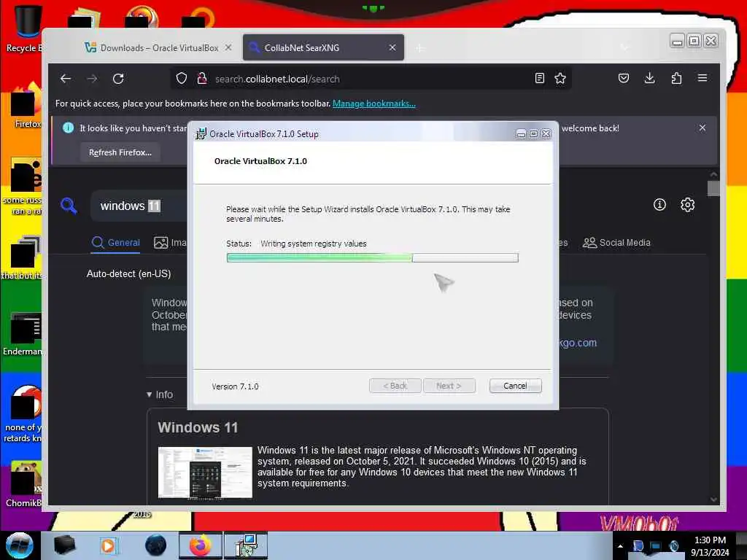Viewport: 747px width, 560px height.
Task: Open the SearXNG about info icon
Action: (659, 205)
